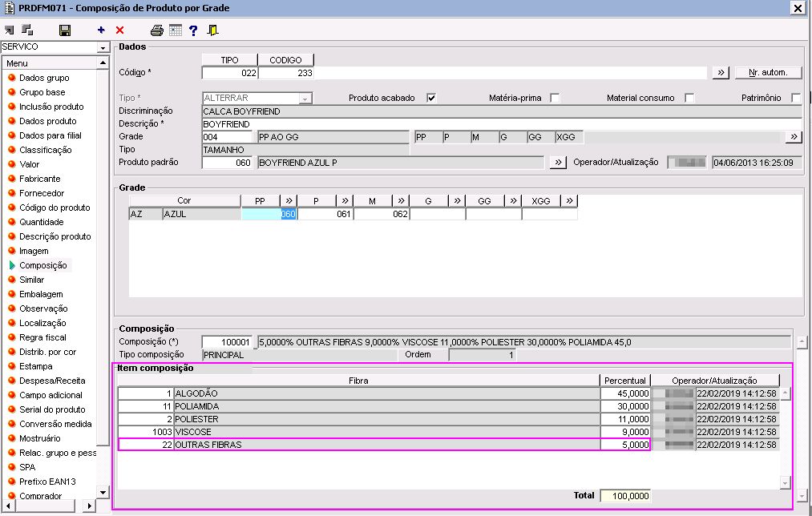Click the overlapping squares toolbar icon

tap(27, 30)
